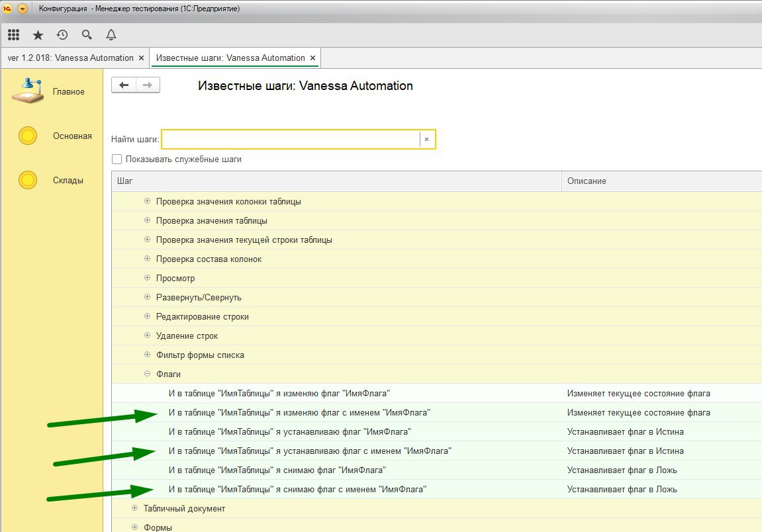Viewport: 762px width, 532px height.
Task: Open the main menu dropdown arrow in title bar
Action: 23,9
